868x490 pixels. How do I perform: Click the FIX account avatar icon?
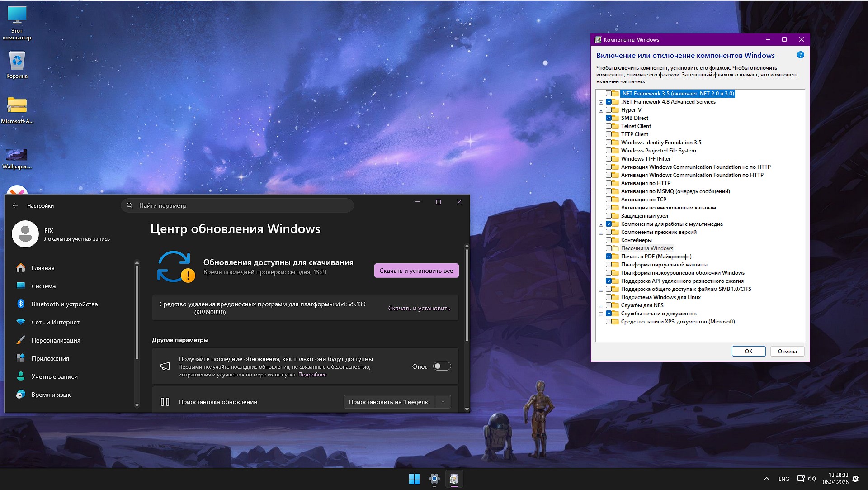(25, 234)
